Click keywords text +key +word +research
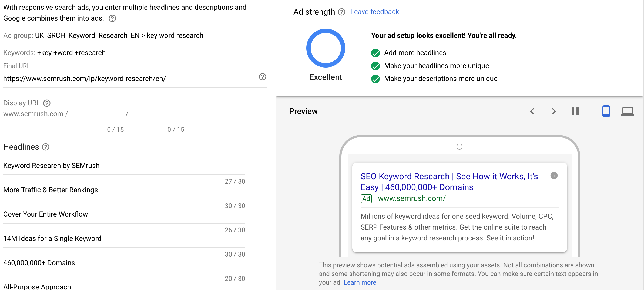Screen dimensions: 644x290 [71, 53]
